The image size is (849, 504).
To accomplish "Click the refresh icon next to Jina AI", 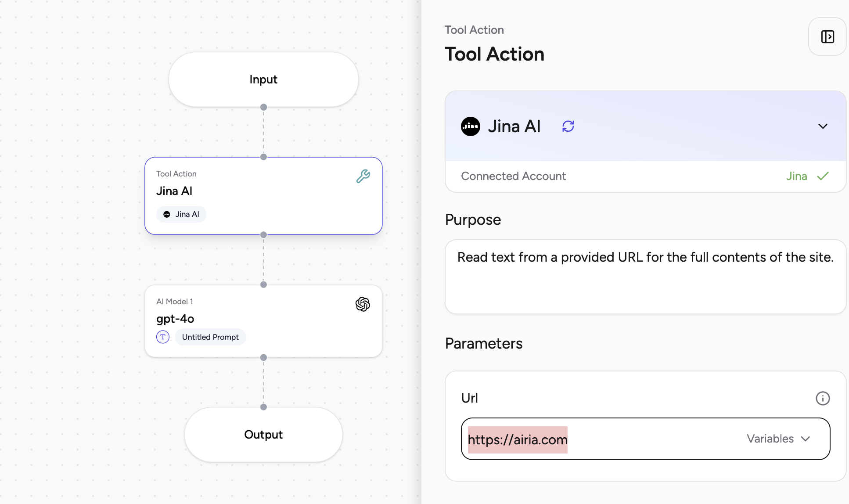I will click(568, 126).
